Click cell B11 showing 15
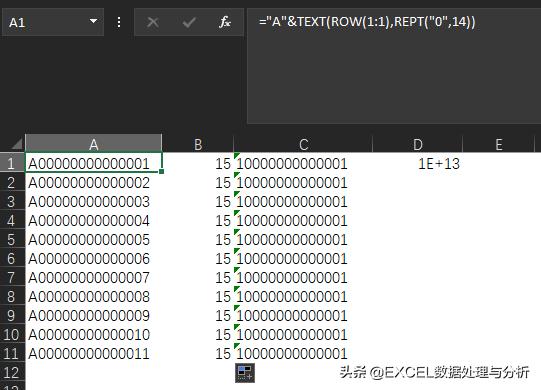 point(198,353)
